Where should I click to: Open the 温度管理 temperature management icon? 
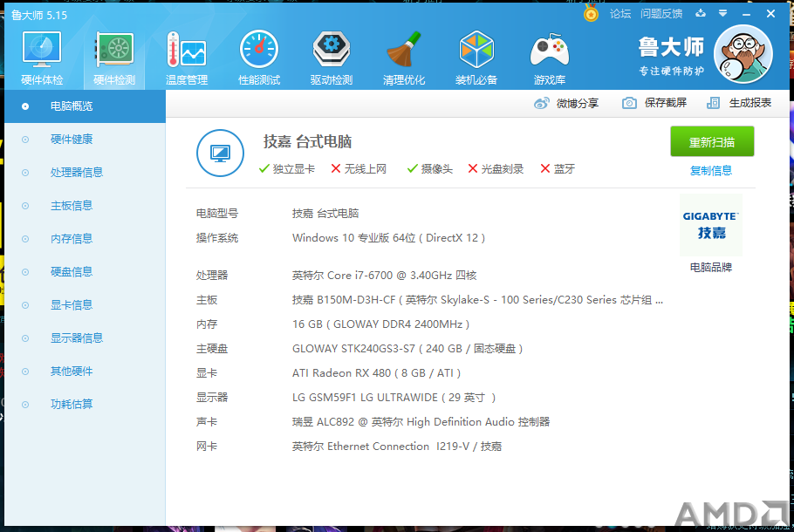point(187,58)
